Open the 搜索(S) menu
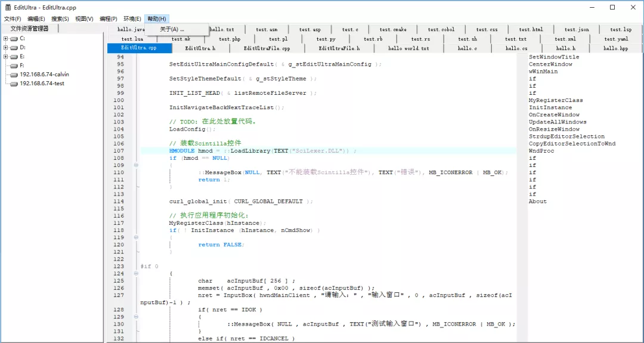The height and width of the screenshot is (343, 644). click(x=60, y=19)
